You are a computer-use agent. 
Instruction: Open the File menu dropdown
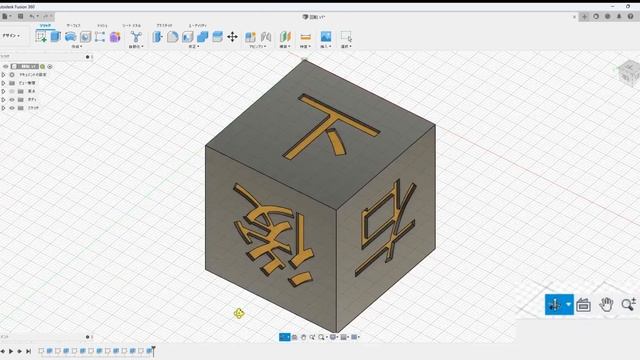tap(7, 16)
